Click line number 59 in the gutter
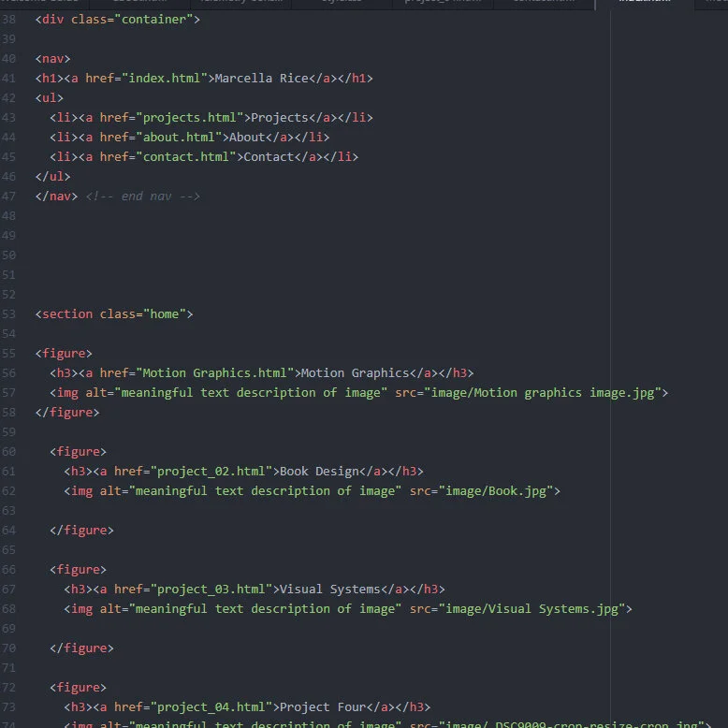Viewport: 728px width, 728px height. 8,432
